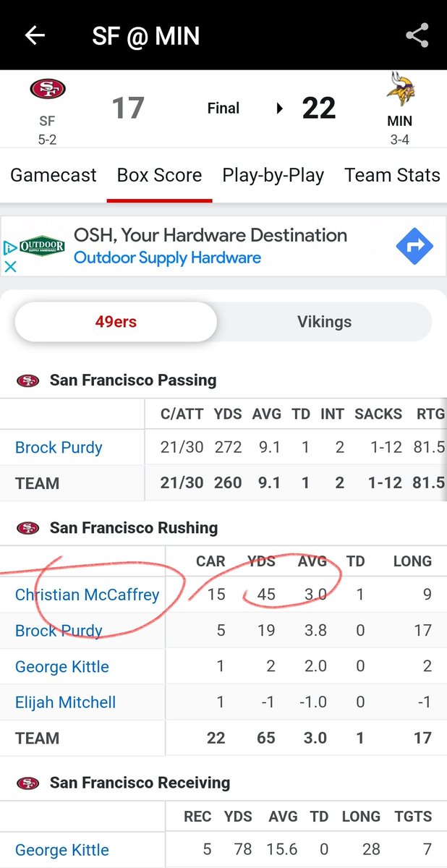Open Brock Purdy passing player link

pyautogui.click(x=59, y=448)
